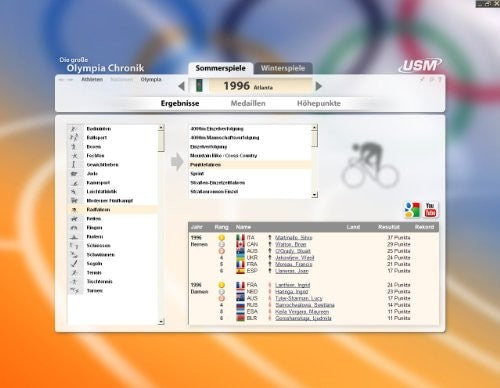Open athlete link O'Grady, Stuart

point(293,251)
